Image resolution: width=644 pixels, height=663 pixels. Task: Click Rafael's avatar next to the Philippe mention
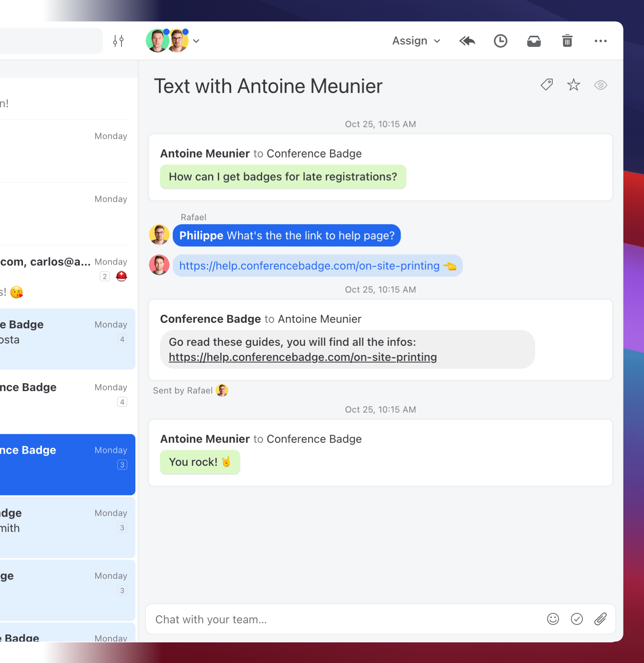(159, 235)
